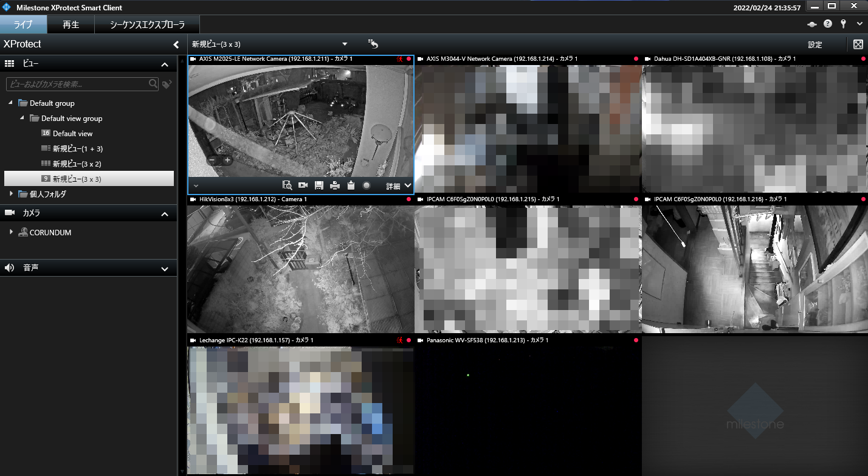
Task: Click the 音声 speaker icon
Action: click(x=9, y=268)
